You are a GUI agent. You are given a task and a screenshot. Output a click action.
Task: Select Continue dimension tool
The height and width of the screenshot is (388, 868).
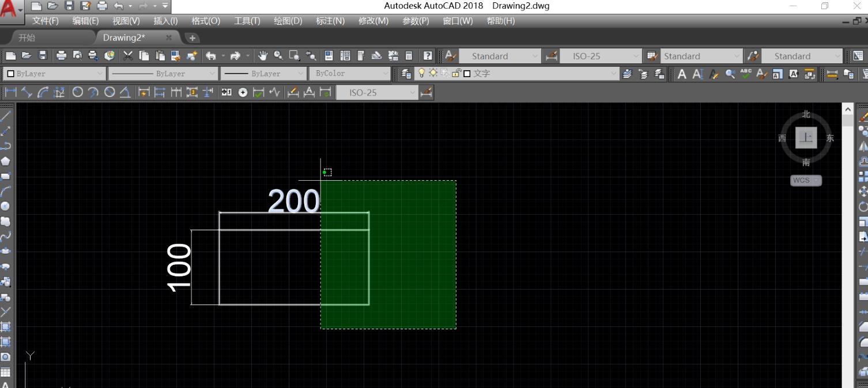176,92
